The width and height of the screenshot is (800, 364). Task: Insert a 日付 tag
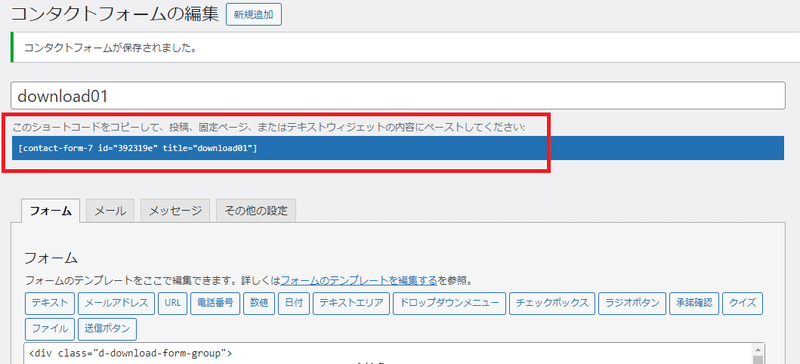[294, 303]
